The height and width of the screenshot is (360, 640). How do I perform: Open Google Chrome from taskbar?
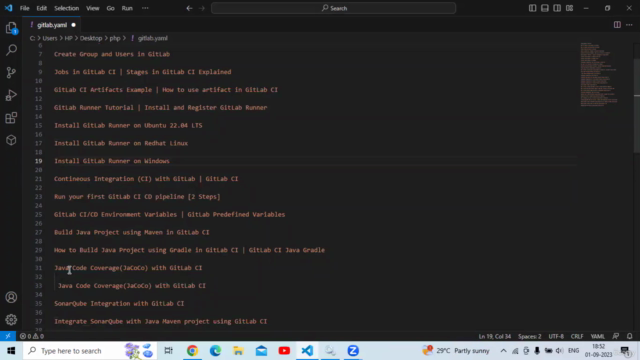click(192, 351)
